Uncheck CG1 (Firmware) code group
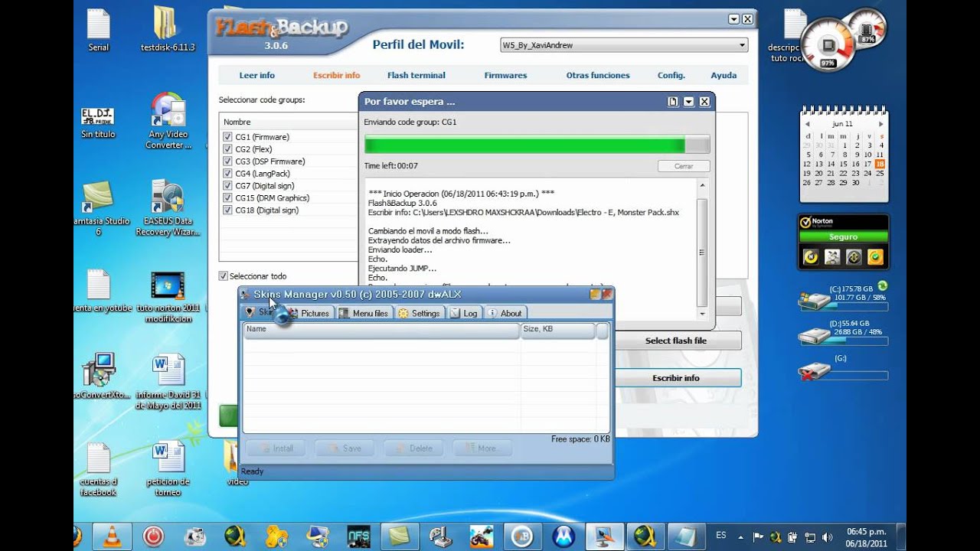The width and height of the screenshot is (980, 551). tap(227, 137)
